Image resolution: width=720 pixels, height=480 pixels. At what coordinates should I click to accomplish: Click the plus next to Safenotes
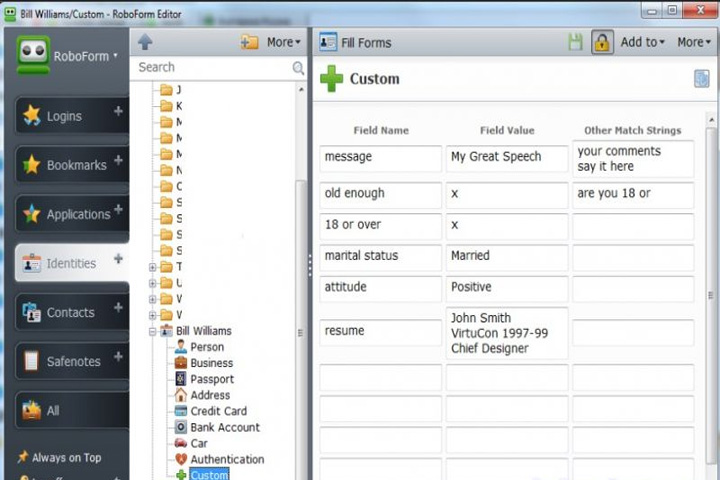[x=118, y=356]
